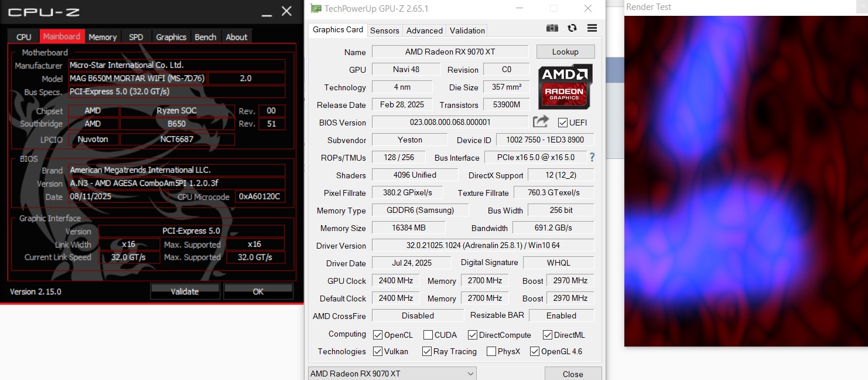Click the BIOS export share icon

pos(541,121)
